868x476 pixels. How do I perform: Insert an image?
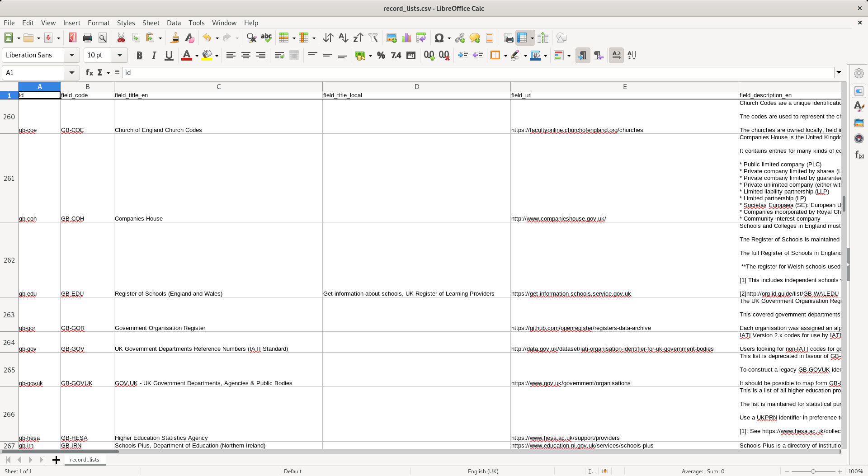coord(392,38)
